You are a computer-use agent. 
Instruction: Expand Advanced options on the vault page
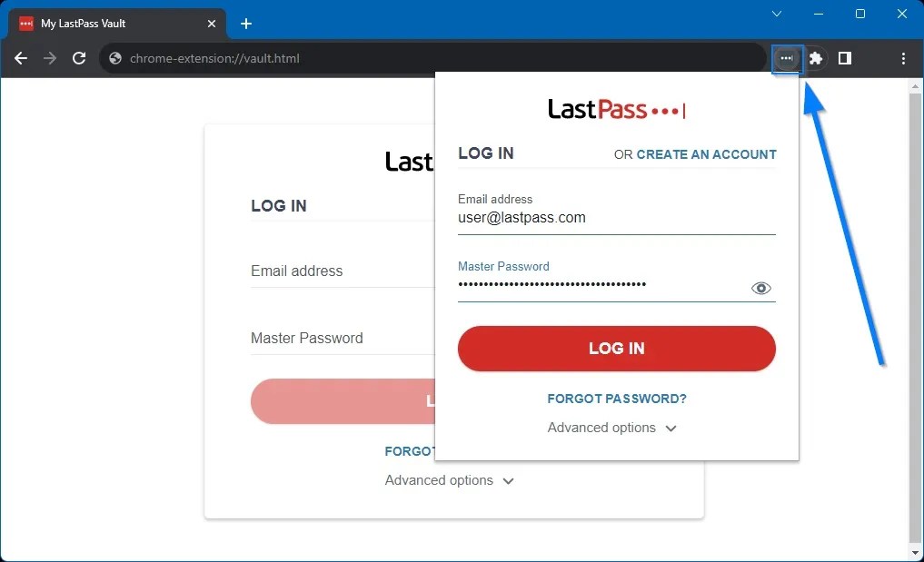pos(449,480)
